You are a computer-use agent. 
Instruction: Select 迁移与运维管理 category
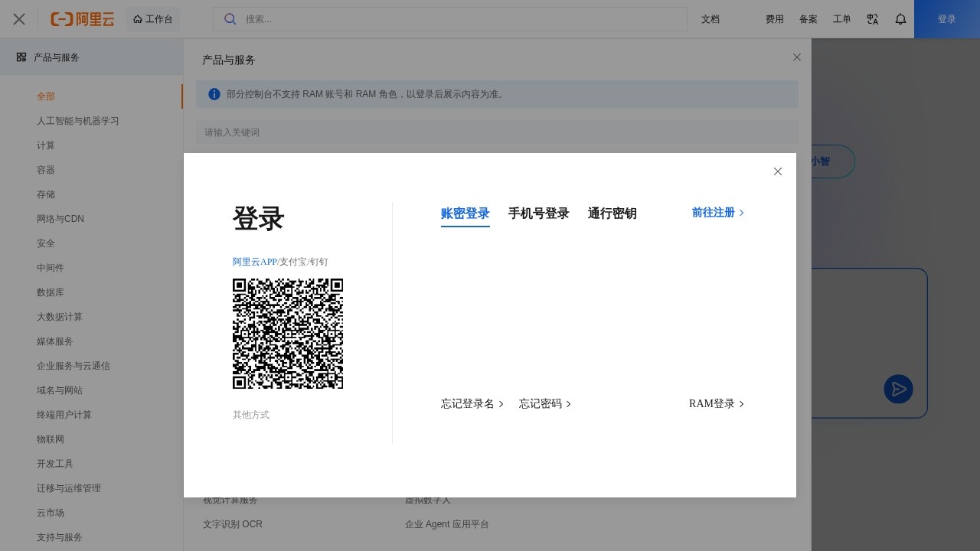point(69,488)
